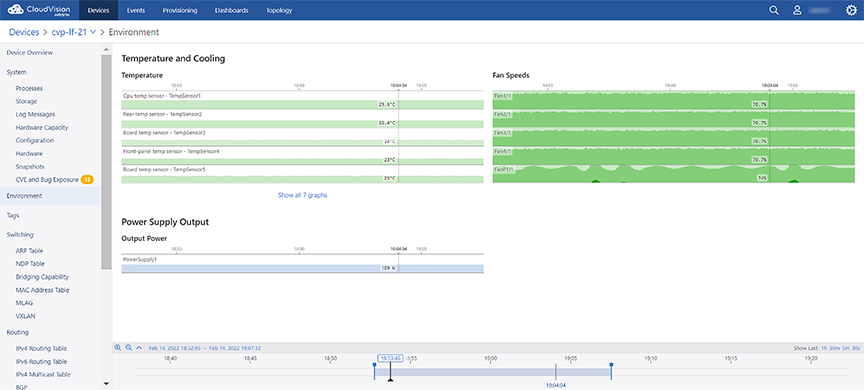Click the sidebar scrollbar thumb
This screenshot has height=390, width=864.
(106, 162)
